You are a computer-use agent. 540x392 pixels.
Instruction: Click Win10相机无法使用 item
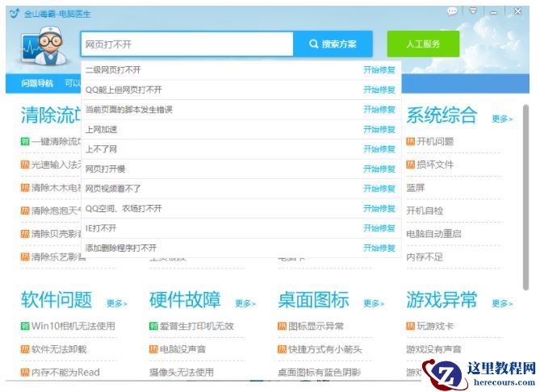(73, 326)
